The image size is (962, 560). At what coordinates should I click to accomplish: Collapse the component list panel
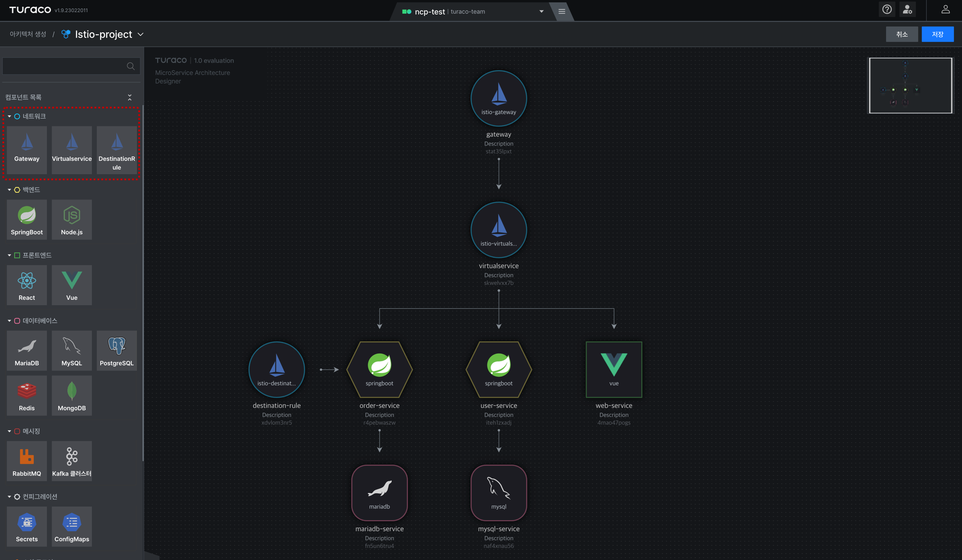[x=130, y=97]
